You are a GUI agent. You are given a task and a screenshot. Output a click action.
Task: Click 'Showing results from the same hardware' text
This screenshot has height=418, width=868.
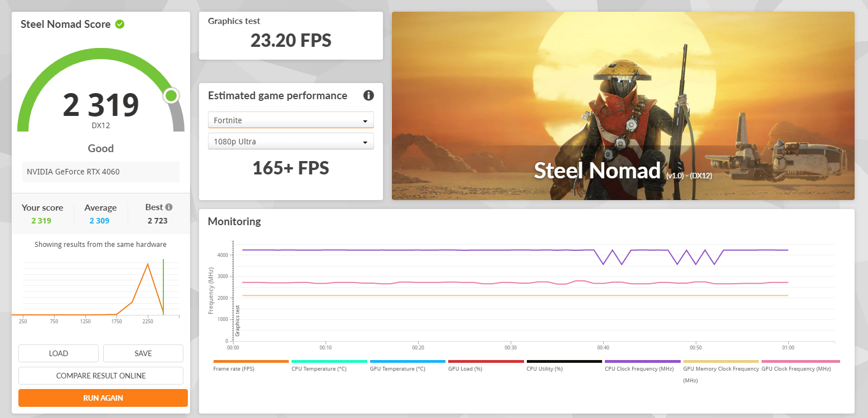pyautogui.click(x=100, y=244)
